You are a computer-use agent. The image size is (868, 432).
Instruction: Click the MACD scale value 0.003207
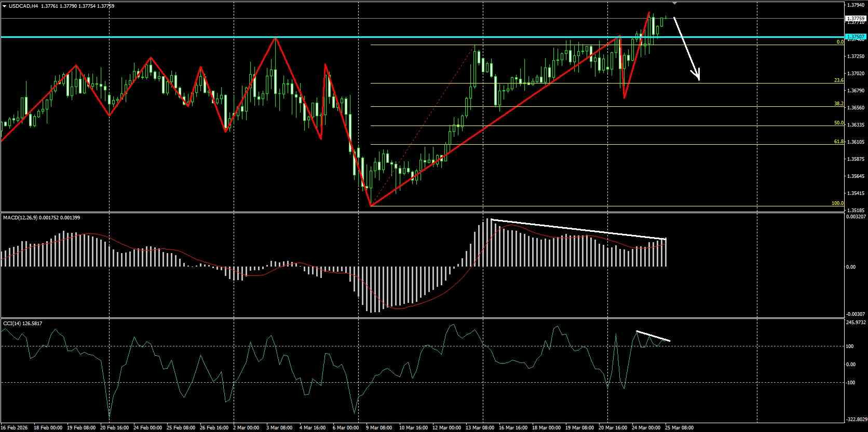pyautogui.click(x=856, y=217)
